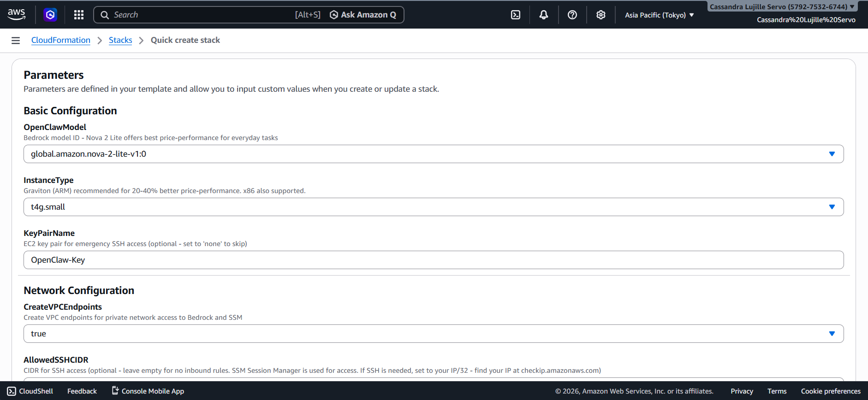
Task: Click the CreateVPCEndpoints label
Action: [x=63, y=307]
